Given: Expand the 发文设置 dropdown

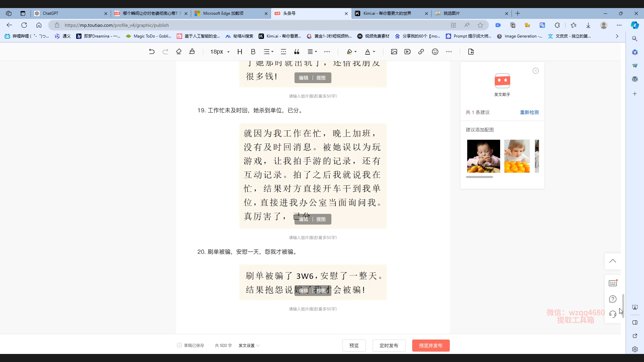Looking at the screenshot, I should click(x=249, y=346).
